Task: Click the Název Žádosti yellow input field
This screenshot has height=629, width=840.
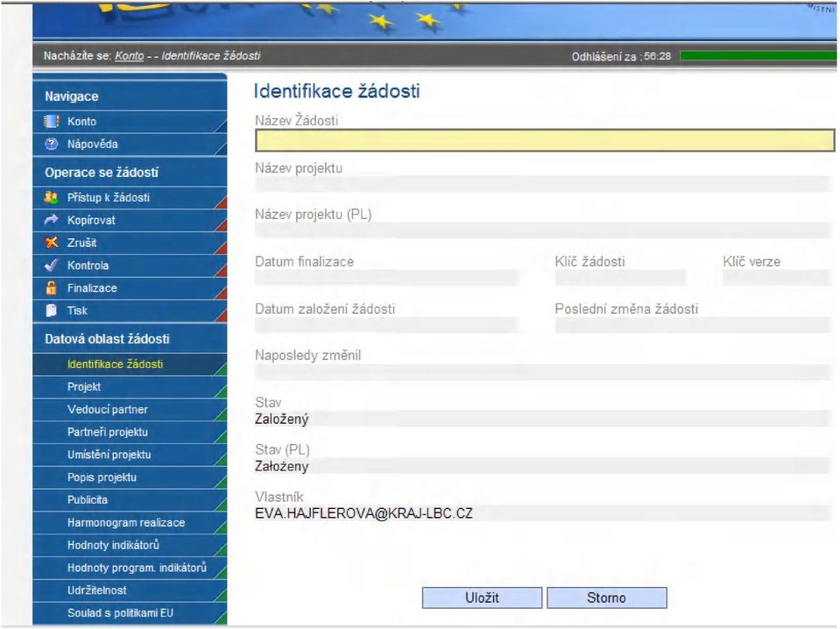Action: [545, 140]
